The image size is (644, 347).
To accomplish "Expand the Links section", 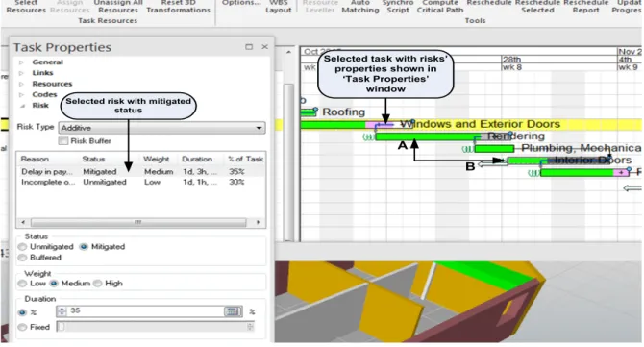I will 22,73.
